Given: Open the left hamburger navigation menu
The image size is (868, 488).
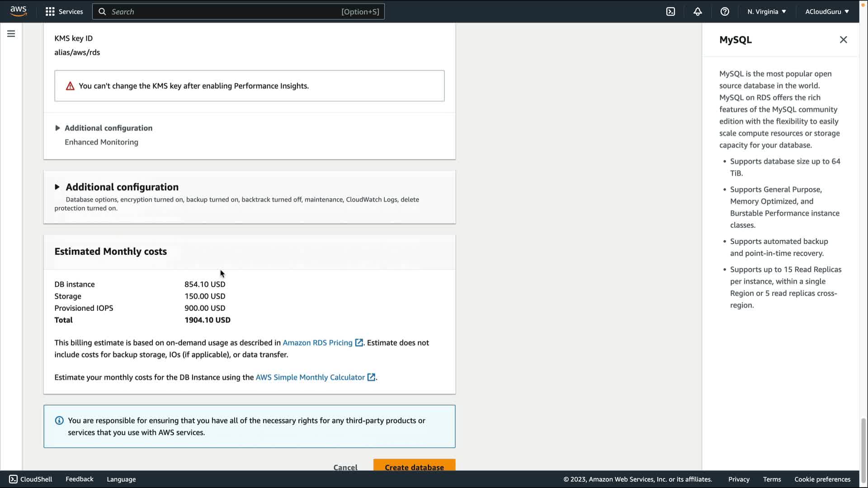Looking at the screenshot, I should click(11, 34).
